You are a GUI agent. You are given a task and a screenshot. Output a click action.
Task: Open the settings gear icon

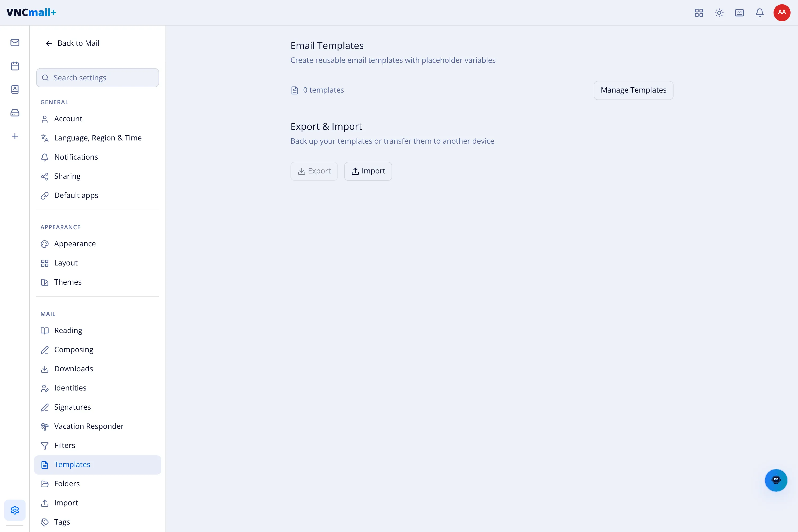15,510
